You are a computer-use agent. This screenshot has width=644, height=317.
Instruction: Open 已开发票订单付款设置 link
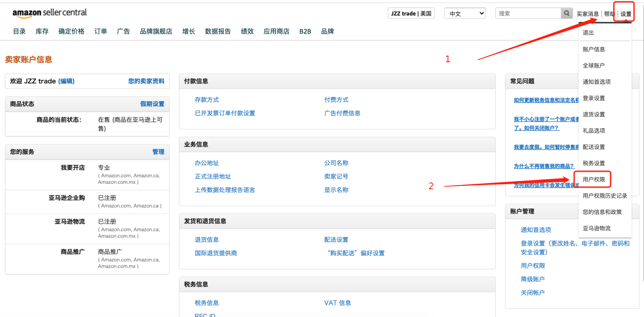(x=225, y=113)
